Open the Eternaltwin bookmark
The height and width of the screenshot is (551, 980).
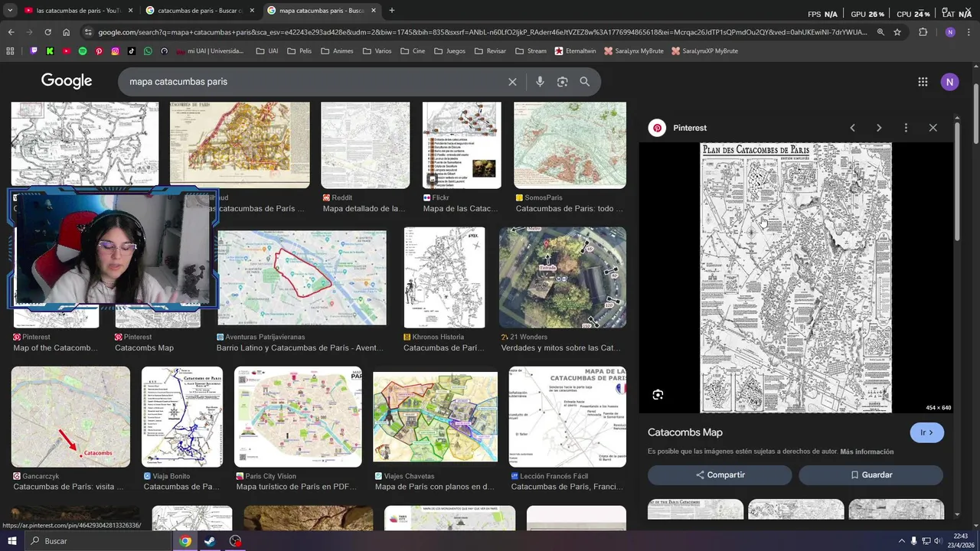coord(575,51)
